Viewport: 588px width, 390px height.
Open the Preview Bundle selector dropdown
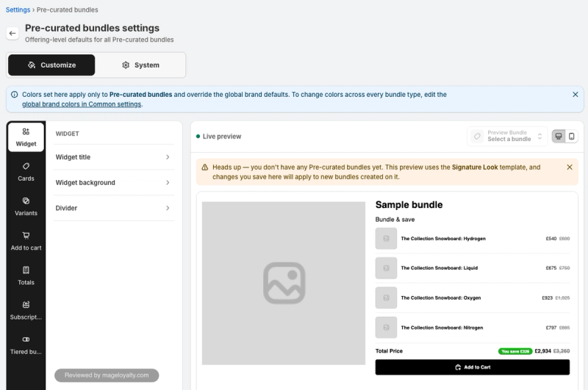(x=507, y=136)
